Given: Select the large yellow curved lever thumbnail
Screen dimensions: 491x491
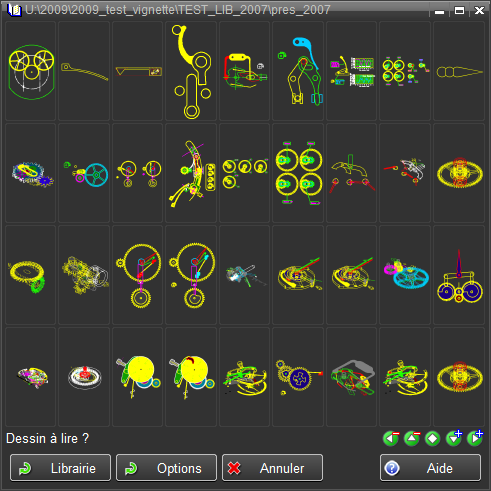Looking at the screenshot, I should pos(191,71).
